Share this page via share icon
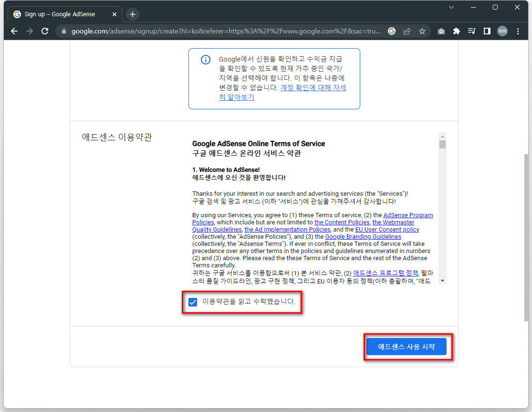This screenshot has height=412, width=532. click(x=407, y=31)
